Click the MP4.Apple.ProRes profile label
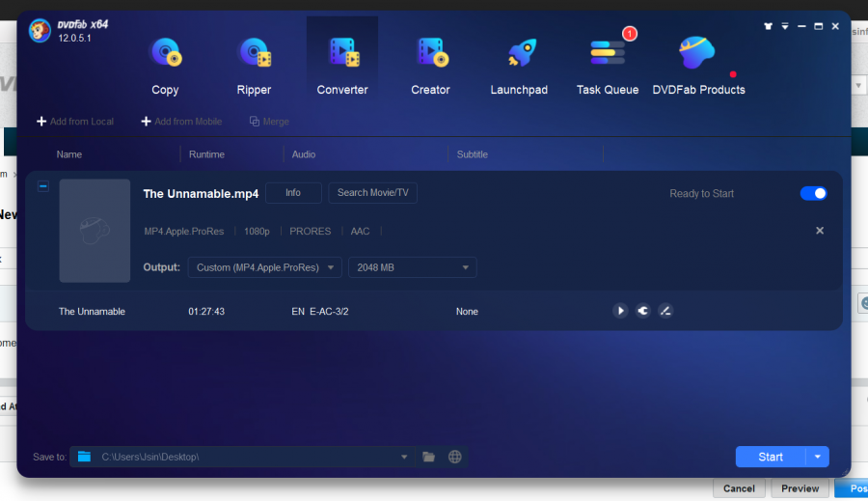This screenshot has width=868, height=501. pyautogui.click(x=184, y=231)
